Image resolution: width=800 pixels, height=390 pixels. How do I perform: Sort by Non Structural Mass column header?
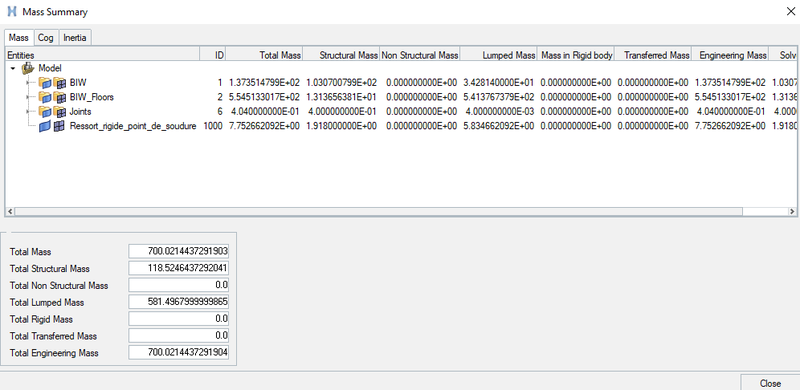click(x=420, y=55)
